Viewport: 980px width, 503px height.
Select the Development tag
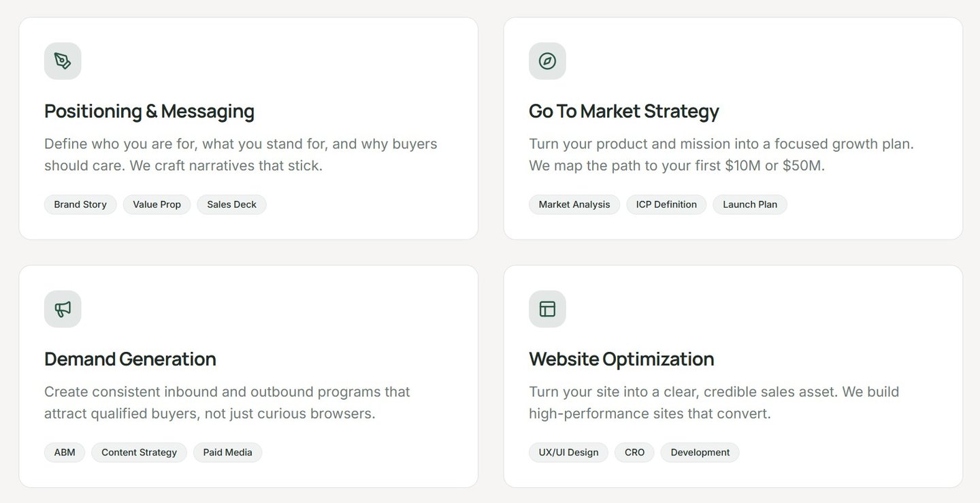700,453
